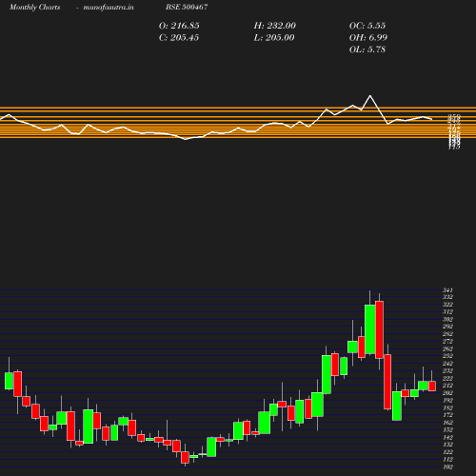This screenshot has width=476, height=476.
Task: Click the 282 price axis label
Action: [447, 334]
